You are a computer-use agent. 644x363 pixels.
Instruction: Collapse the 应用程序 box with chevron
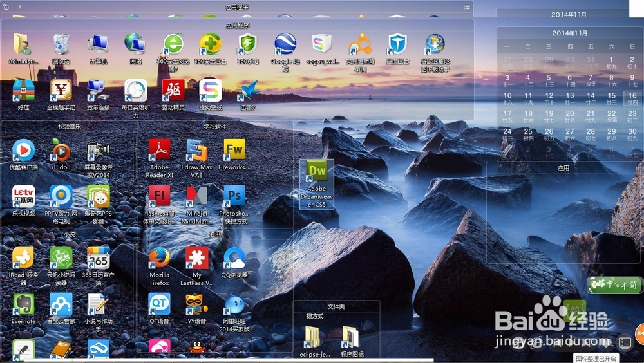click(20, 6)
